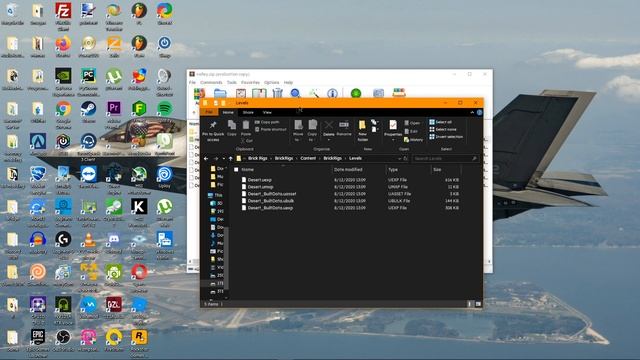Viewport: 640px width, 360px height.
Task: Go back with the Explorer back arrow
Action: pyautogui.click(x=206, y=158)
